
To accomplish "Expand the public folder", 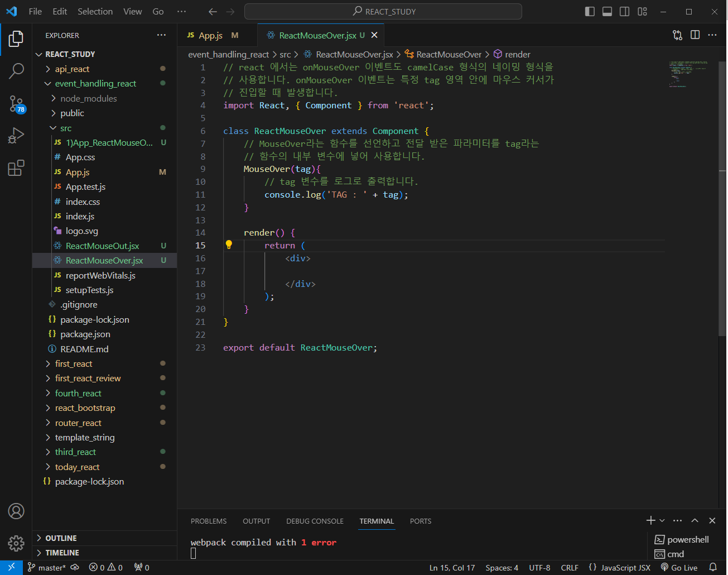I will click(104, 113).
